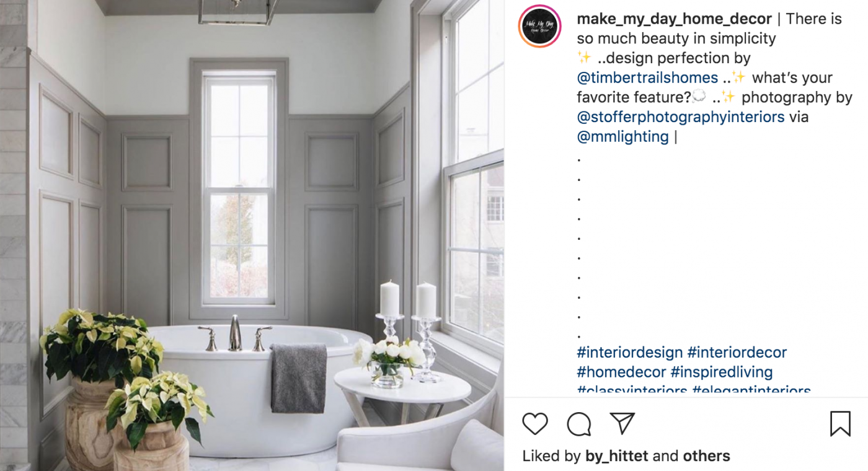Open the #homedecor hashtag
This screenshot has width=868, height=471.
pos(621,372)
